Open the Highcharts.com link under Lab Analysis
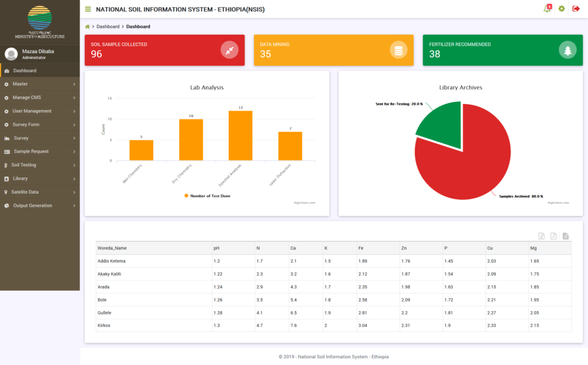The width and height of the screenshot is (588, 365). click(304, 203)
